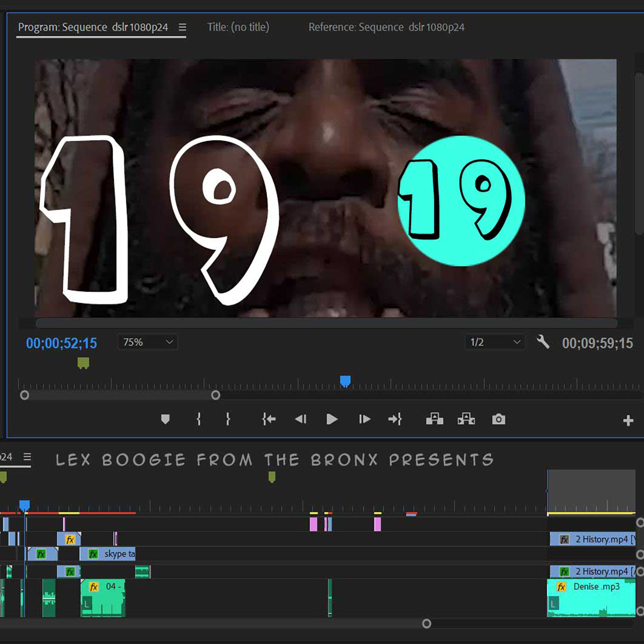Click the Extract icon
This screenshot has width=644, height=644.
click(466, 419)
